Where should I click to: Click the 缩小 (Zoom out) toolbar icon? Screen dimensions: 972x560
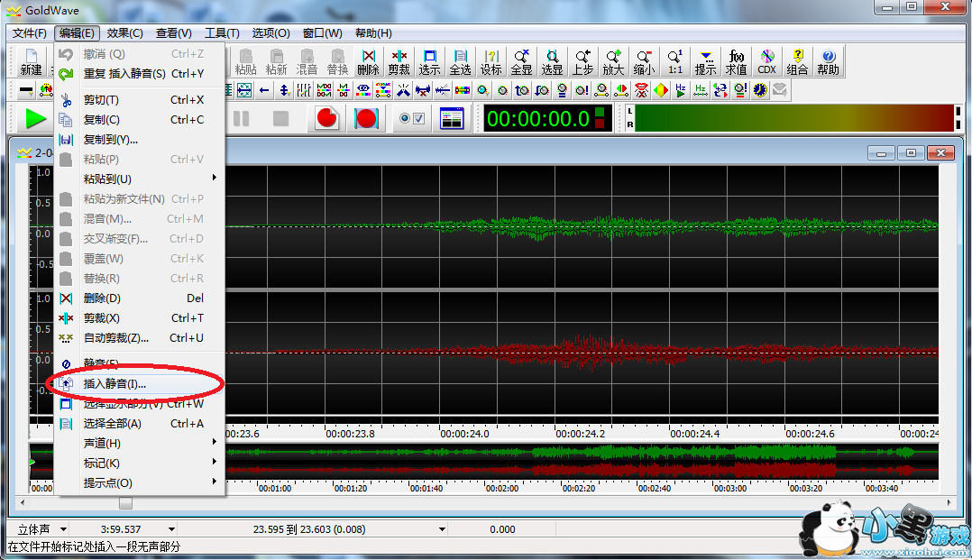[x=644, y=61]
